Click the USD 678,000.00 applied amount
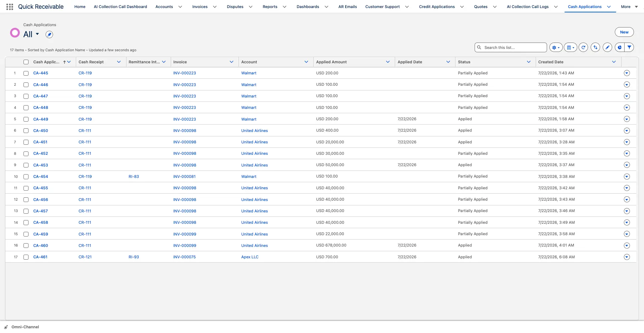The width and height of the screenshot is (644, 333). point(331,245)
